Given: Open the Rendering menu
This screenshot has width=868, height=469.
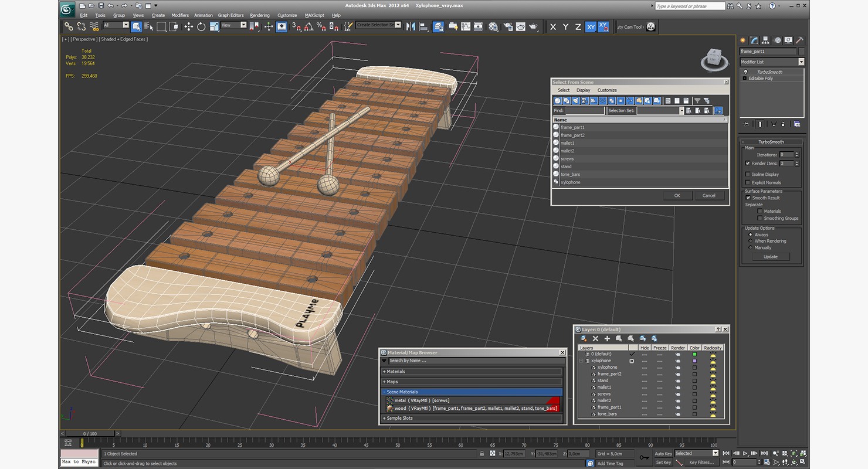Looking at the screenshot, I should pyautogui.click(x=260, y=15).
